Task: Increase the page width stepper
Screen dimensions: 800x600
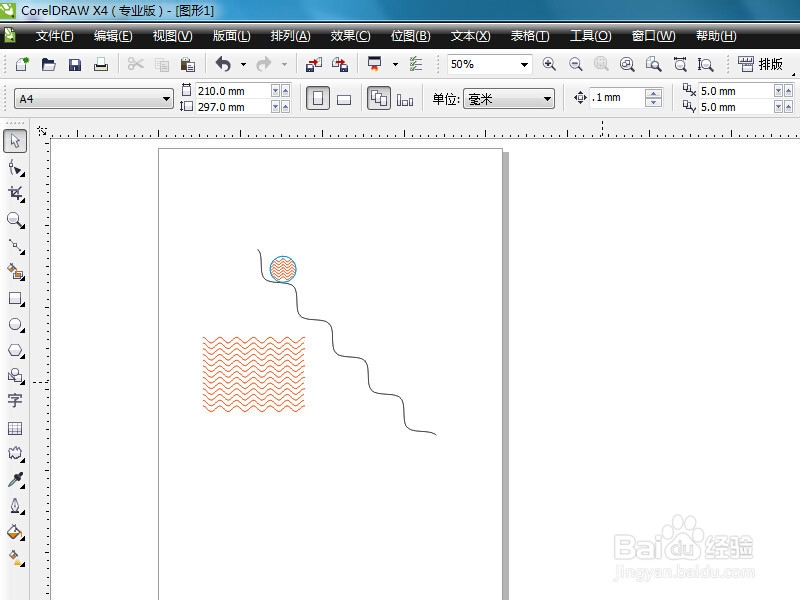Action: coord(285,91)
